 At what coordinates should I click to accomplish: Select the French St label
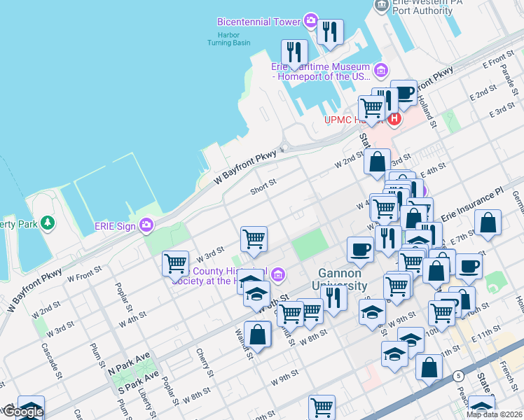[509, 376]
